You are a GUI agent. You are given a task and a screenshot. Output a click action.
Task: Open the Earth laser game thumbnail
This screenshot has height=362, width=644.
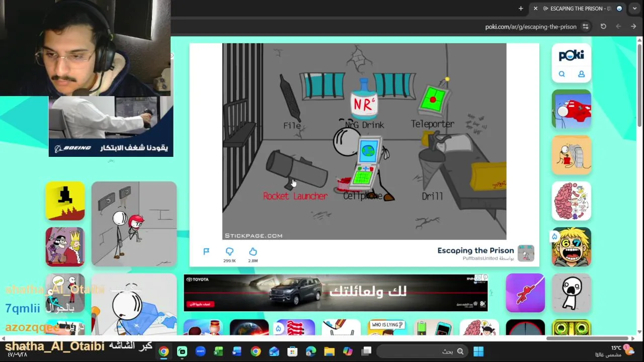[249, 327]
